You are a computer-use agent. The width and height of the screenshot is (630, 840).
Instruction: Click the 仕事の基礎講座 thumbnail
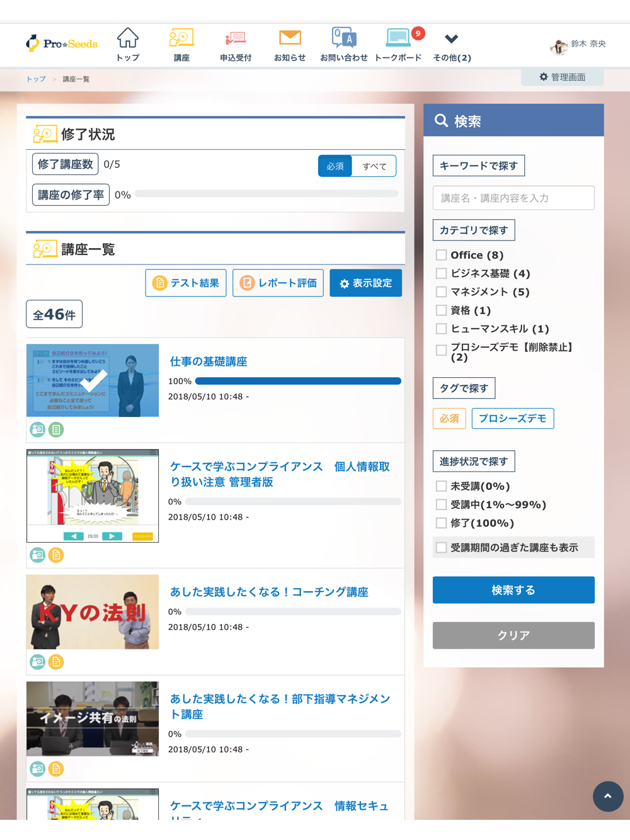click(93, 380)
